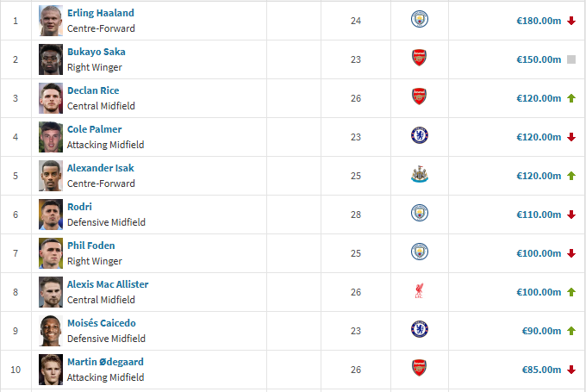This screenshot has width=586, height=392.
Task: View Cole Palmer's €120.00m market value
Action: 539,137
